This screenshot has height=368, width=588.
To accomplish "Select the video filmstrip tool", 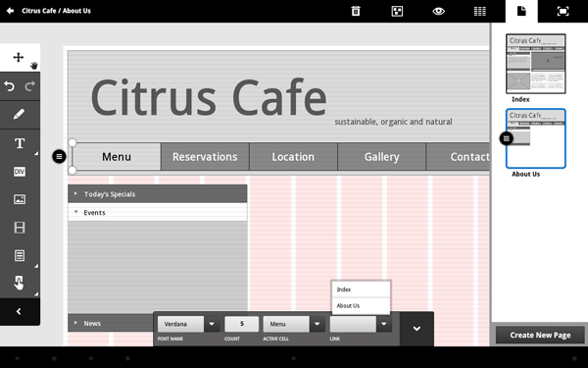I will (20, 228).
